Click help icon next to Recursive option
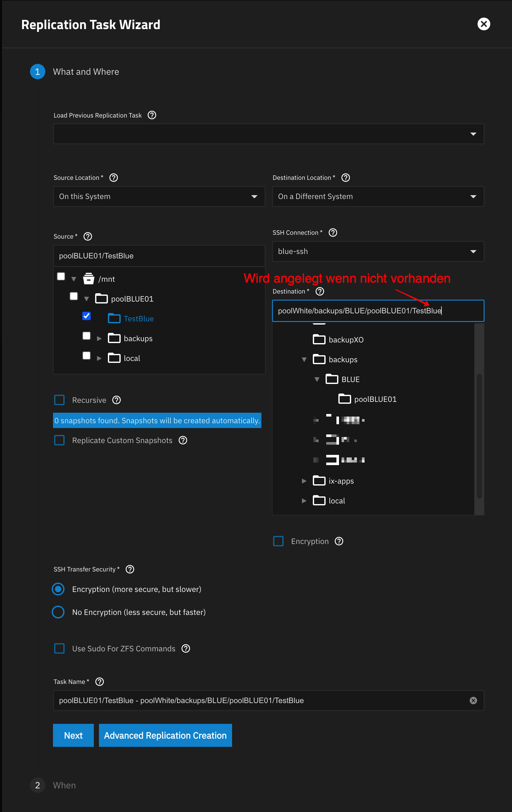The width and height of the screenshot is (512, 812). point(117,400)
